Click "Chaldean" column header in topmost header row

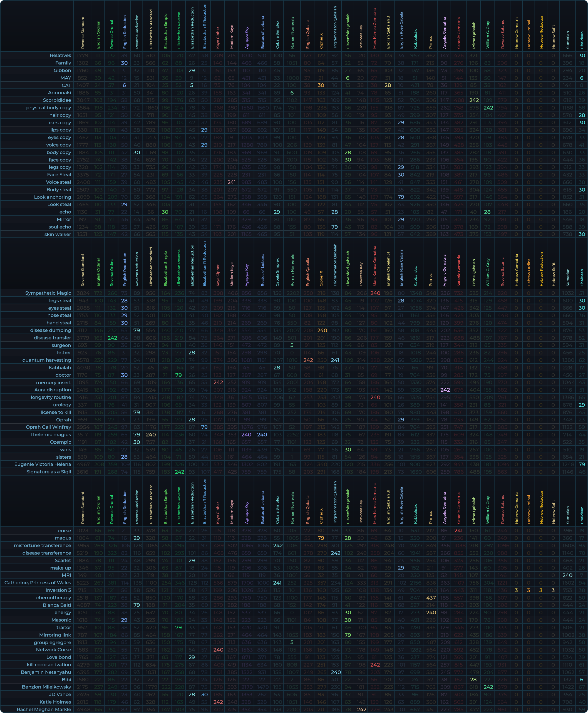(x=582, y=40)
